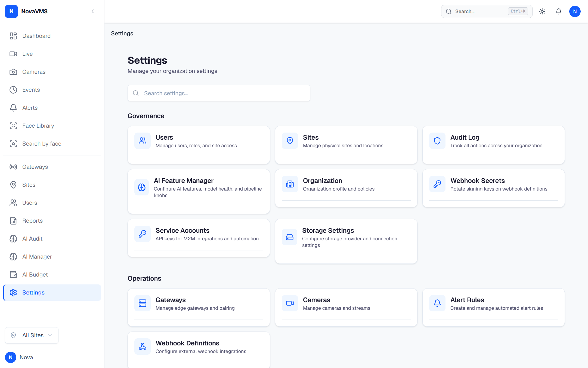The image size is (588, 368).
Task: Click the AI Feature Manager brain icon
Action: pyautogui.click(x=142, y=187)
